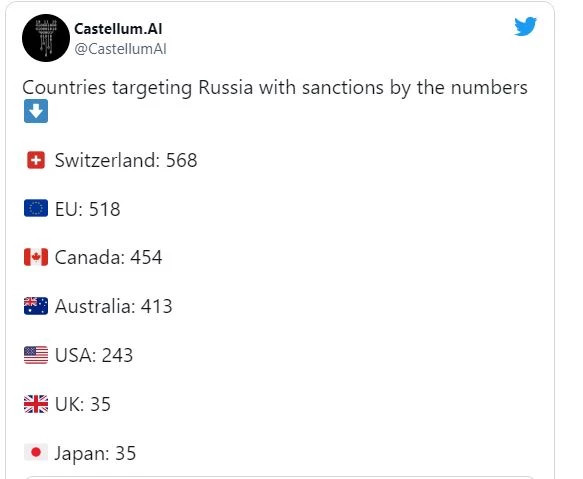583x479 pixels.
Task: Open the @CastellumAI handle link
Action: click(120, 49)
